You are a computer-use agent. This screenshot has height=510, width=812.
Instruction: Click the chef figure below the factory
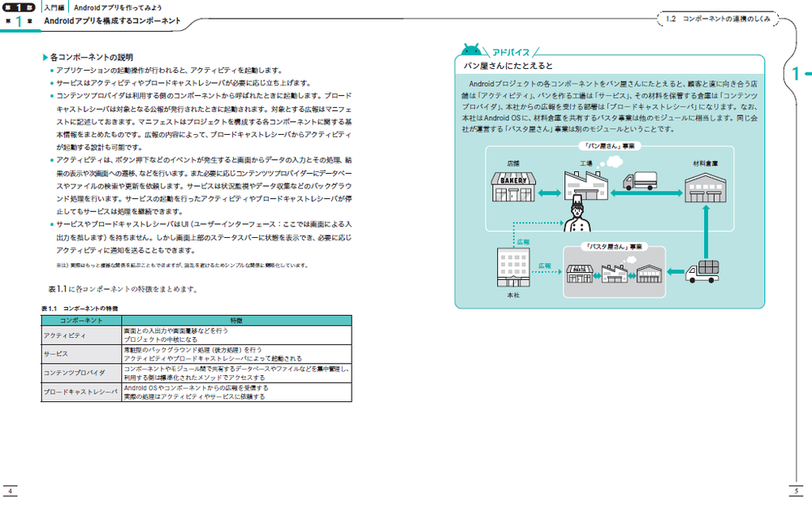[576, 211]
